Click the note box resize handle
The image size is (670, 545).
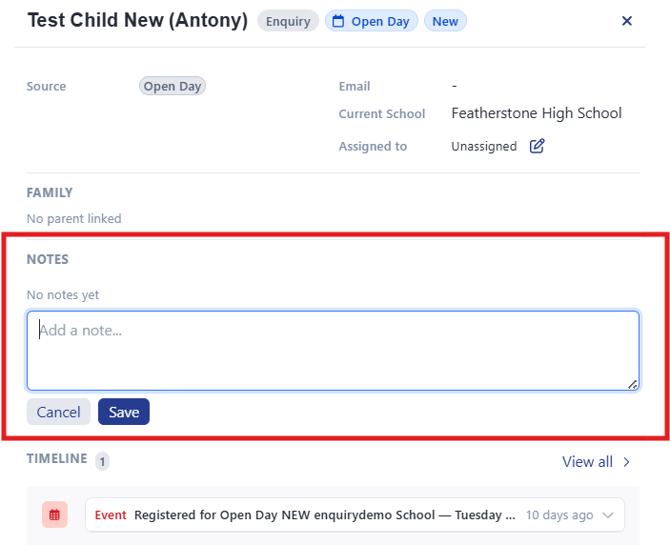point(633,384)
